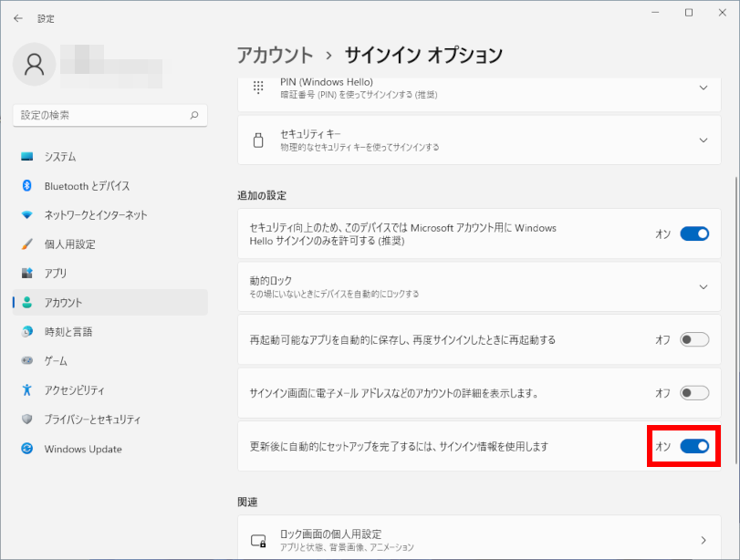Disable 更新後に自動的にセットアップ toggle
Image resolution: width=740 pixels, height=560 pixels.
pyautogui.click(x=694, y=446)
